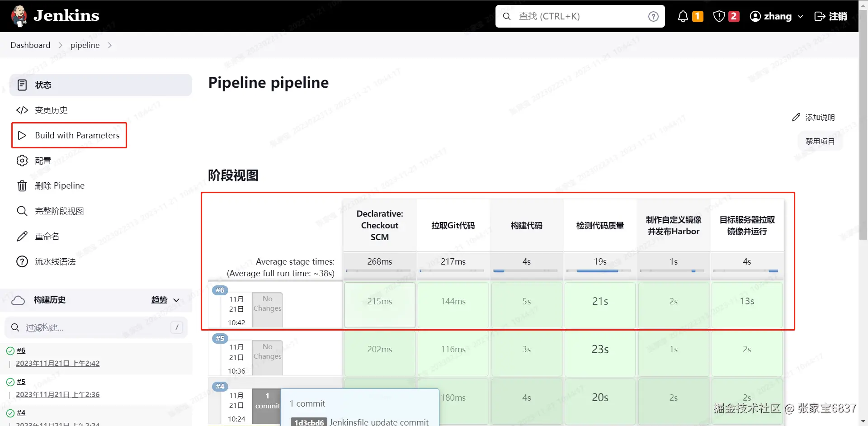Click #5 拉取Git代码 116ms cell
This screenshot has height=426, width=868.
coord(453,353)
